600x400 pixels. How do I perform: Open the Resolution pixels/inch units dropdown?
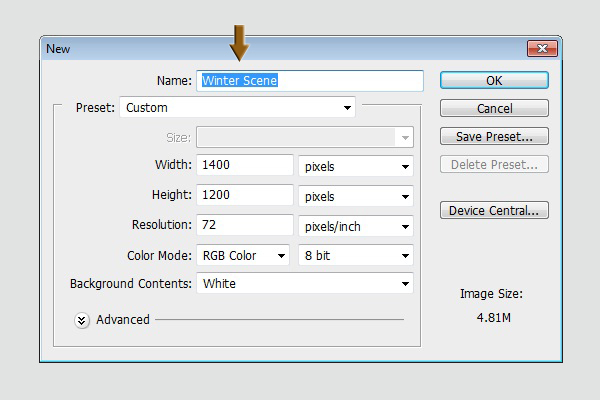coord(356,226)
